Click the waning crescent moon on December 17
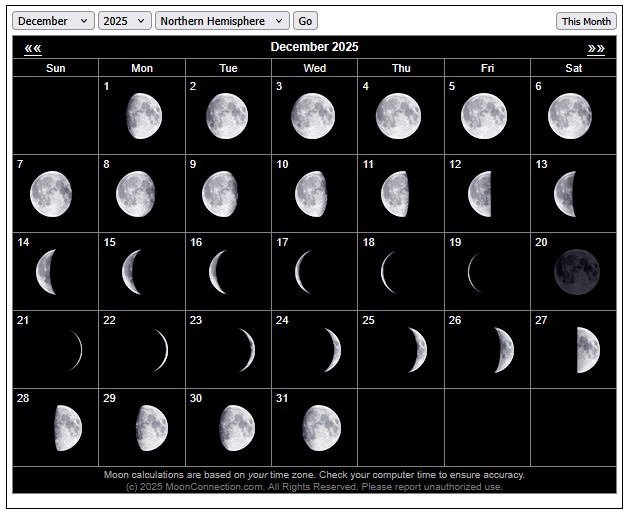The width and height of the screenshot is (628, 515). (x=304, y=272)
